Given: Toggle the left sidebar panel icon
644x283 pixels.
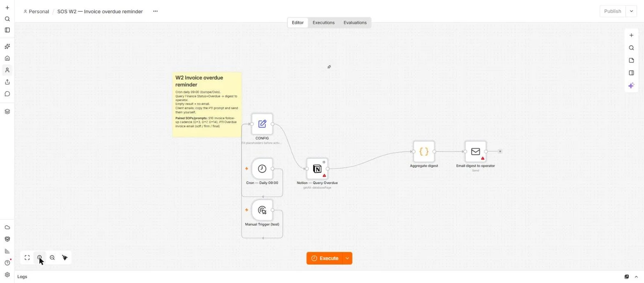Looking at the screenshot, I should tap(7, 30).
